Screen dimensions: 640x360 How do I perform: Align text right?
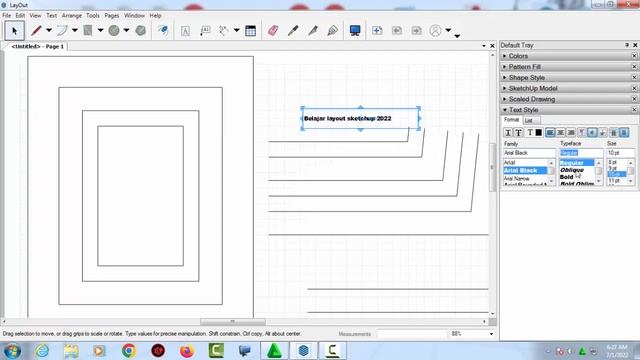(571, 133)
